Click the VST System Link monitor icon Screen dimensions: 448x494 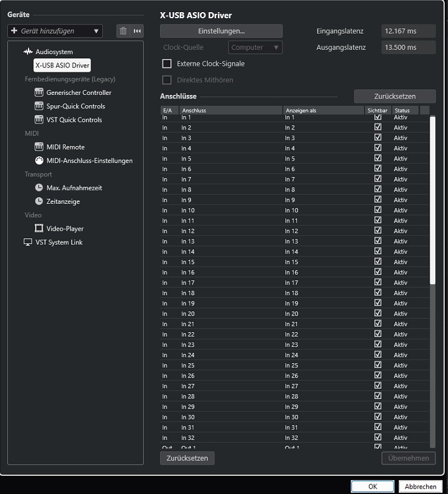pyautogui.click(x=28, y=242)
